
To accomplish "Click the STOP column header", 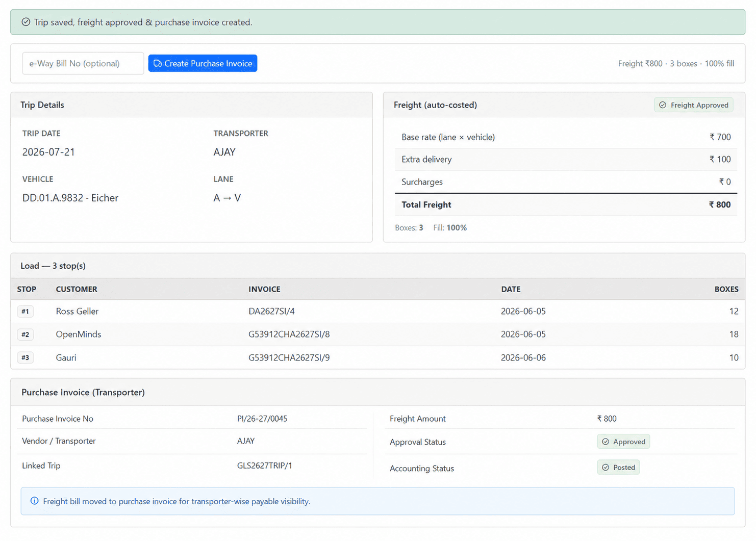I will pyautogui.click(x=27, y=289).
